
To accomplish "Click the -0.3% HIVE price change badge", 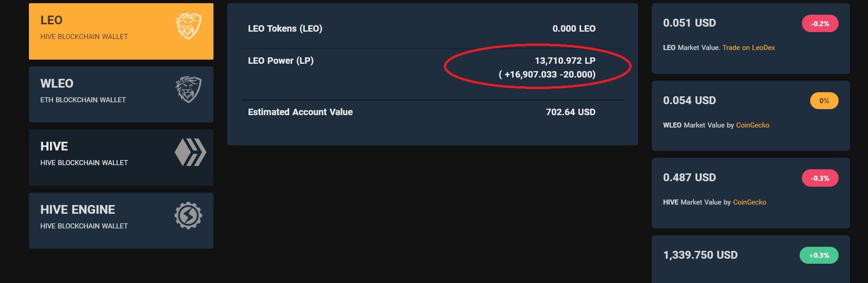I will [x=820, y=178].
